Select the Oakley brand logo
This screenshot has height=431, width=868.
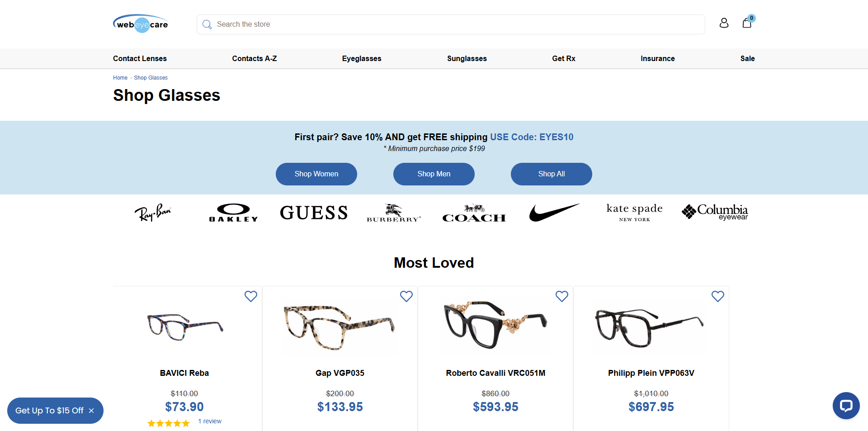[233, 213]
